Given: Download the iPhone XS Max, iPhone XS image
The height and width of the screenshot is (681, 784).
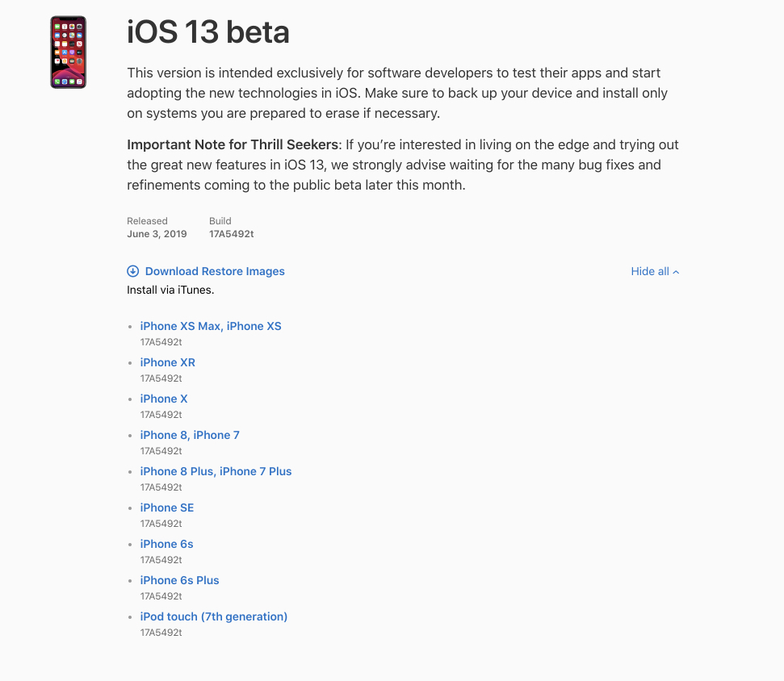Looking at the screenshot, I should 211,326.
